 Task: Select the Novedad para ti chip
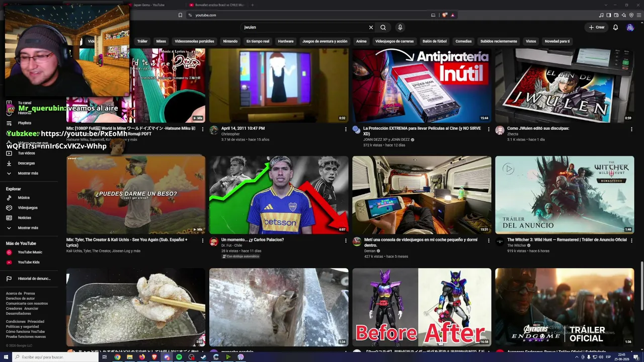point(557,41)
